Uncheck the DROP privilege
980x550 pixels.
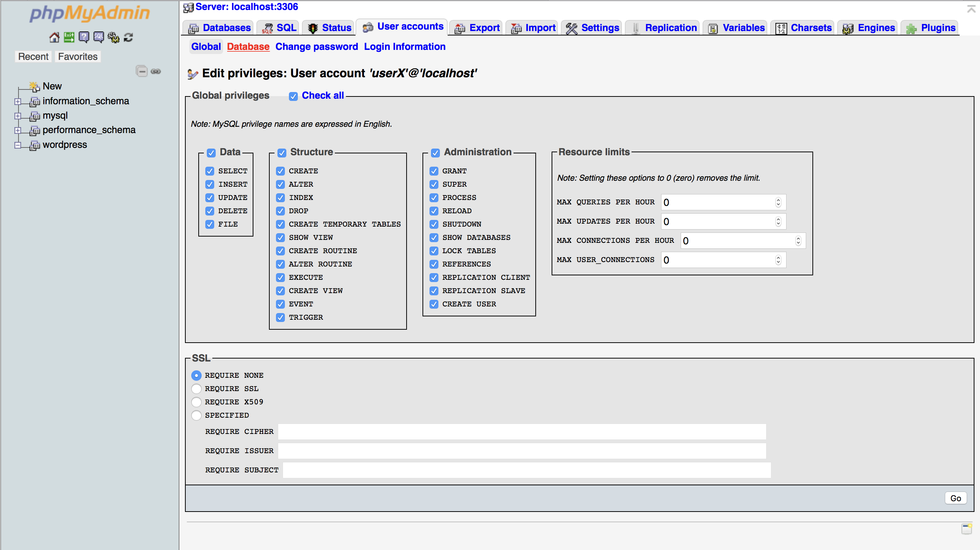(x=280, y=211)
